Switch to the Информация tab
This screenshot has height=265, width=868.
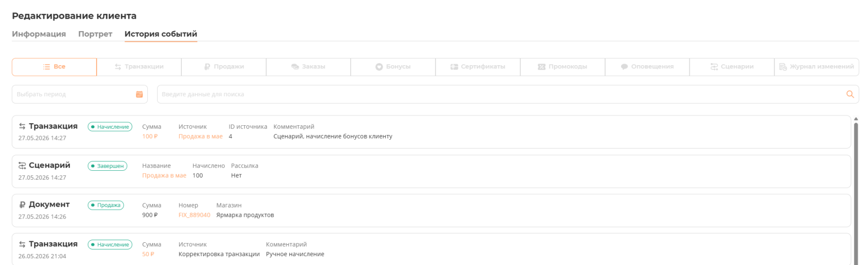[x=39, y=34]
